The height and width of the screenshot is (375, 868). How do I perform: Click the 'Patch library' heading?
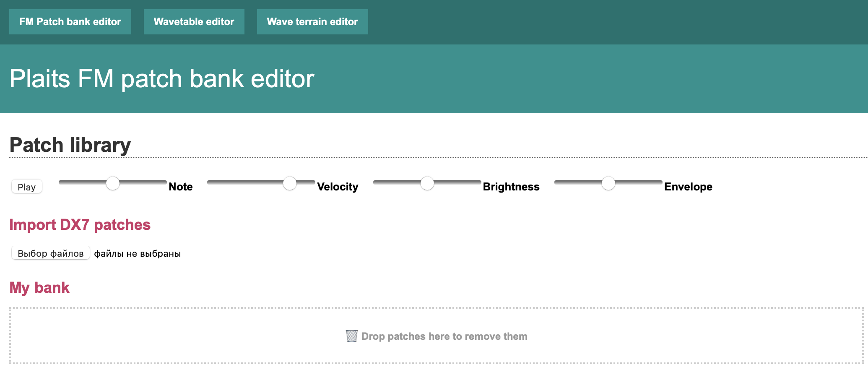(70, 145)
